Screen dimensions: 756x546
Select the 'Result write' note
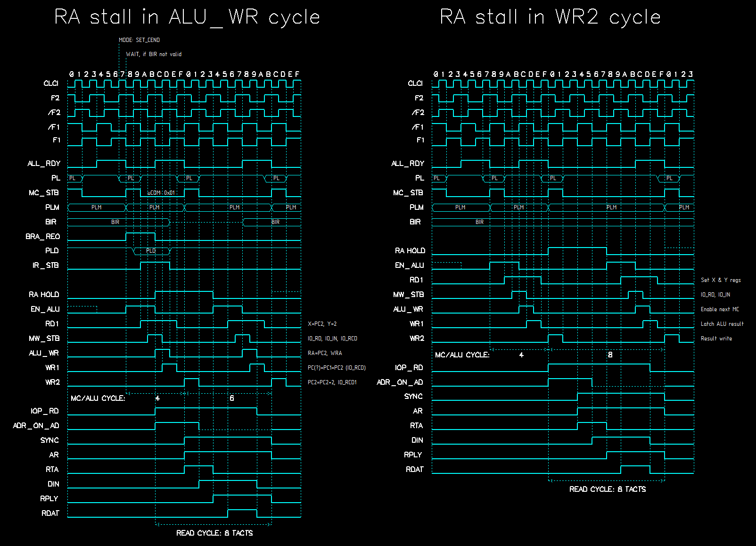click(716, 339)
